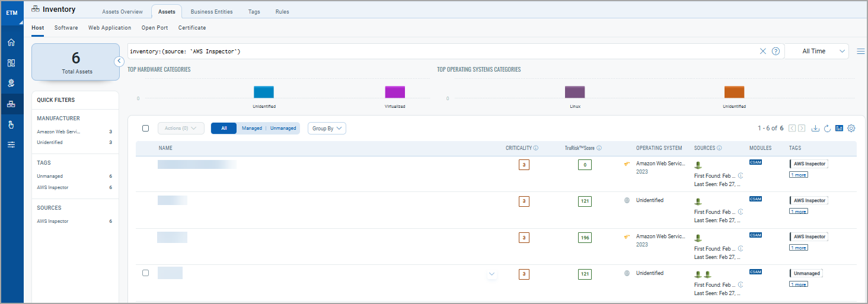Switch to Open Port sub-tab
Viewport: 868px width, 304px height.
coord(155,27)
